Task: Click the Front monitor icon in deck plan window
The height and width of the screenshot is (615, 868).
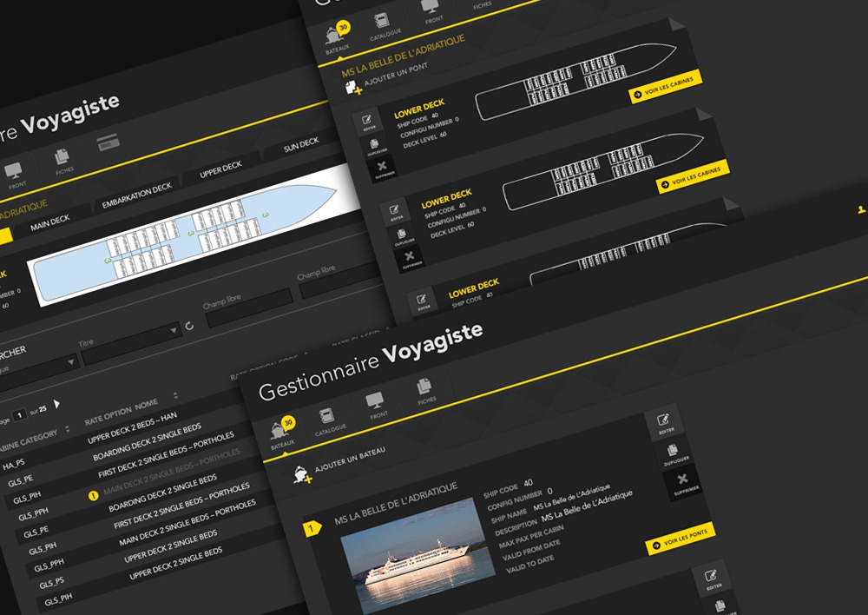Action: [13, 172]
